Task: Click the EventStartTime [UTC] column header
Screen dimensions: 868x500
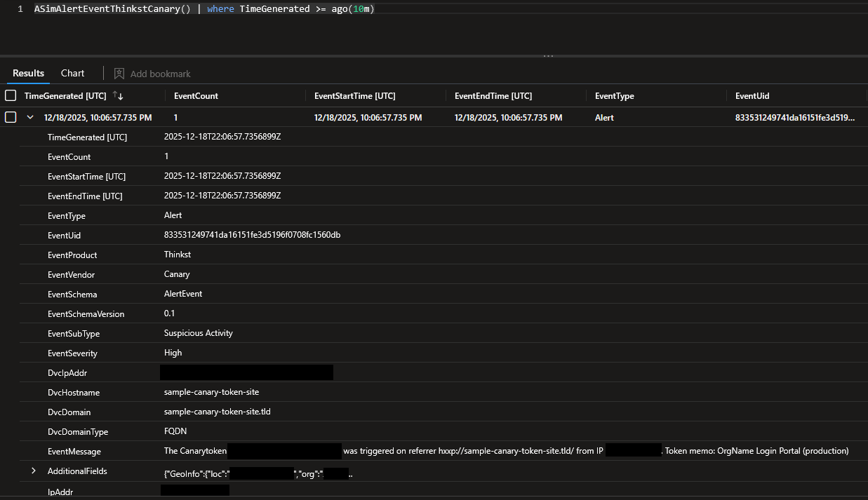Action: pos(354,95)
